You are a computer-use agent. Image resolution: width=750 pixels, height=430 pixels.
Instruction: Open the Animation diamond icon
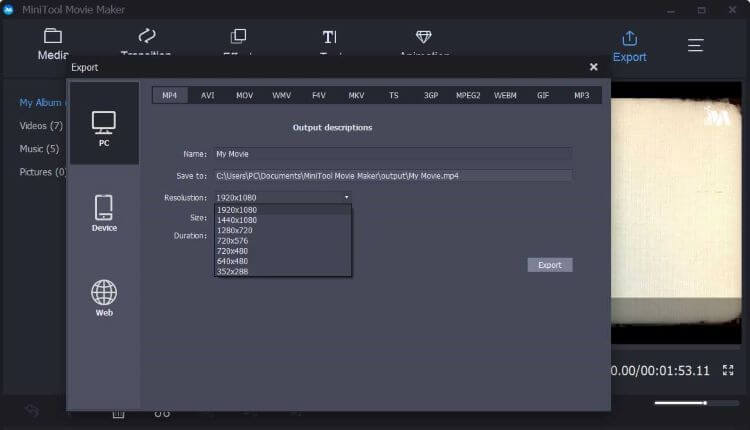click(424, 36)
